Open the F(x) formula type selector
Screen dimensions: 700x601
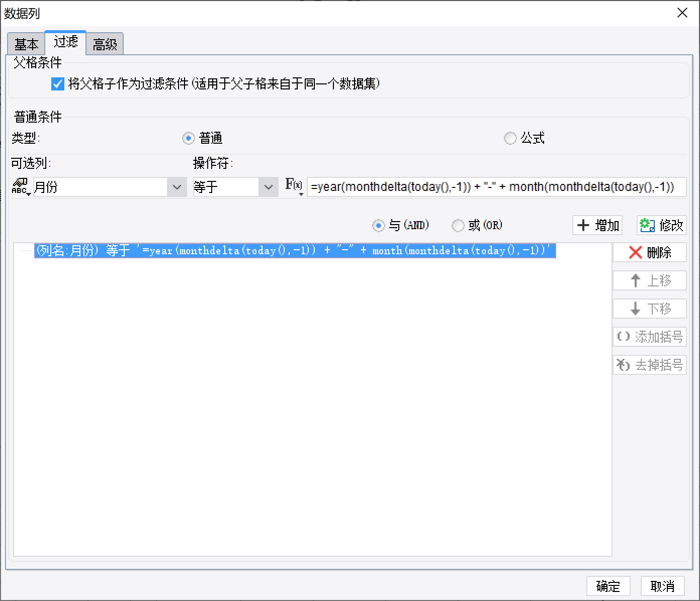(x=294, y=186)
